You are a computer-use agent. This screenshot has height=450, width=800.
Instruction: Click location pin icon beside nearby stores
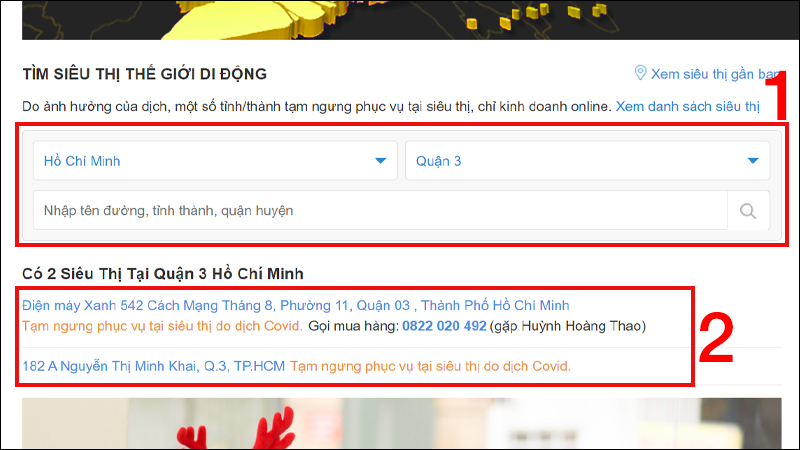click(x=640, y=73)
